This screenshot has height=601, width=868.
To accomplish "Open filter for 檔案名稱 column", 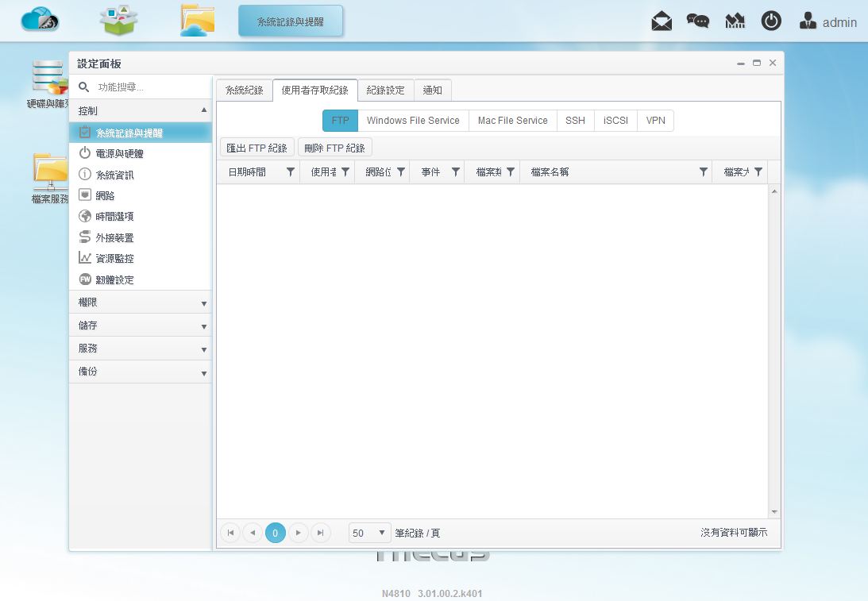I will coord(703,172).
